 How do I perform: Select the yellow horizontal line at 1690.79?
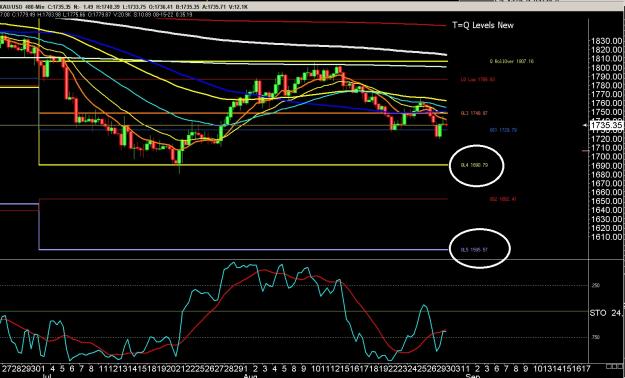tap(243, 165)
